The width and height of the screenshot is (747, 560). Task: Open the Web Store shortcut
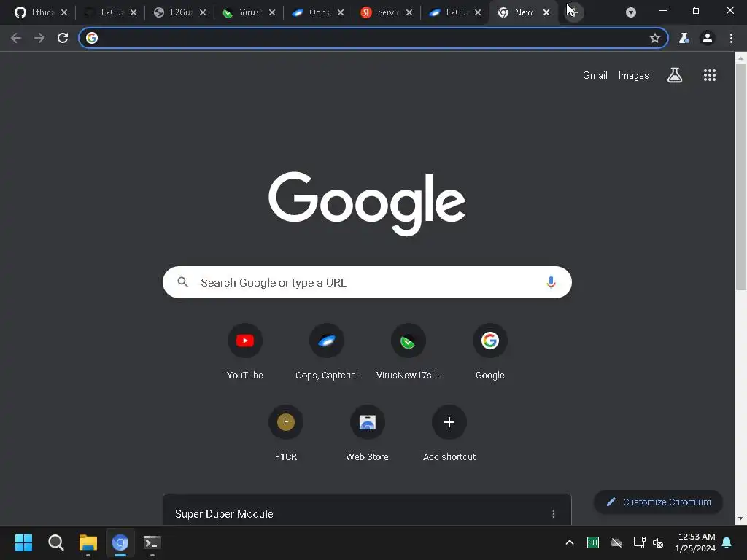pos(368,433)
